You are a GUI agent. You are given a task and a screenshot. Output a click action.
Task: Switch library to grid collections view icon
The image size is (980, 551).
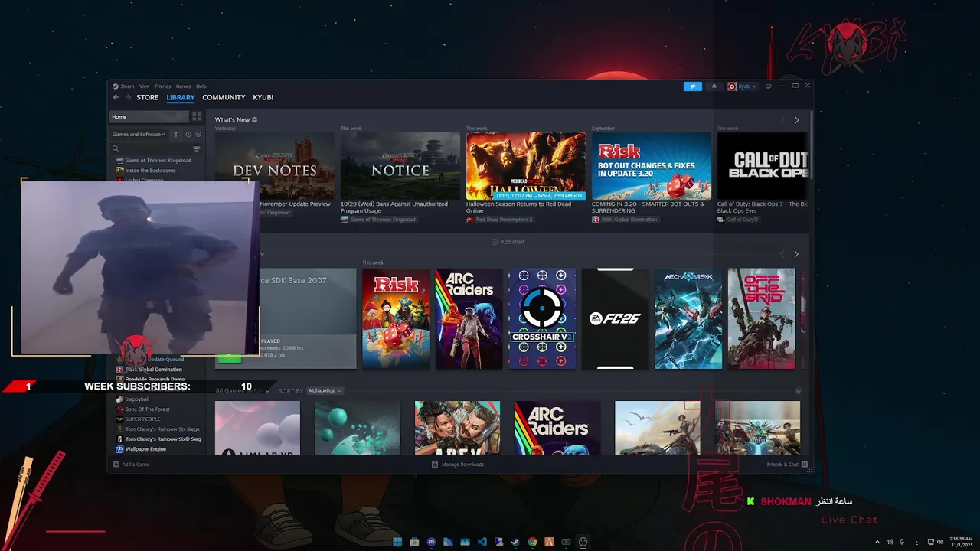click(197, 117)
